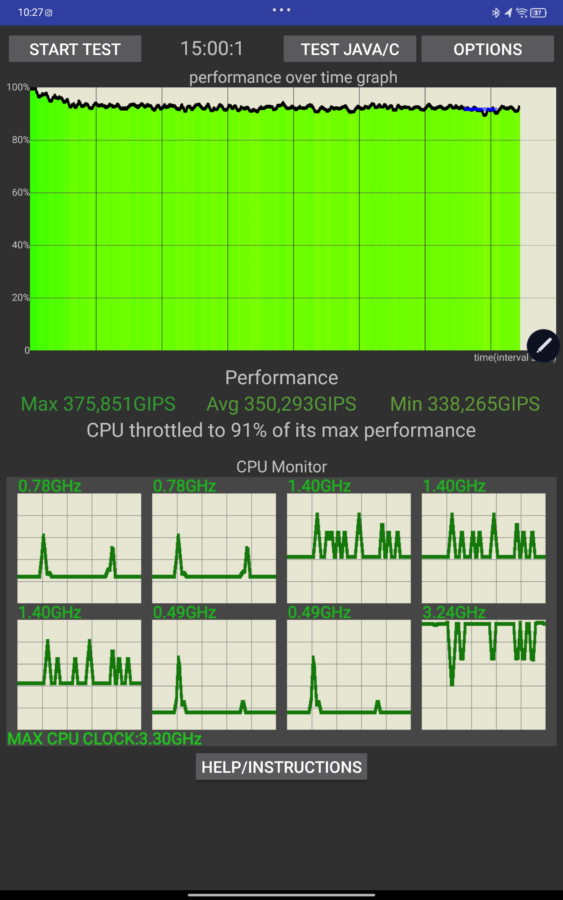This screenshot has width=563, height=900.
Task: Tap the battery level indicator
Action: tap(538, 13)
